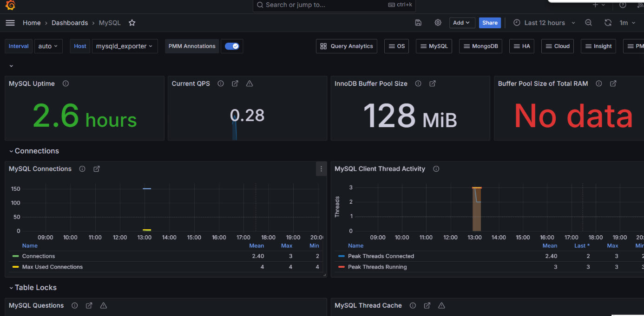Sort thread activity legend by Name column
The image size is (644, 316).
coord(355,245)
